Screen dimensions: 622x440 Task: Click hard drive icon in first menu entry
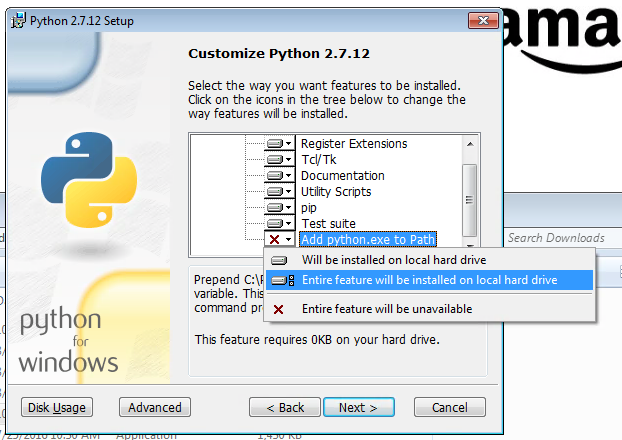pyautogui.click(x=279, y=260)
